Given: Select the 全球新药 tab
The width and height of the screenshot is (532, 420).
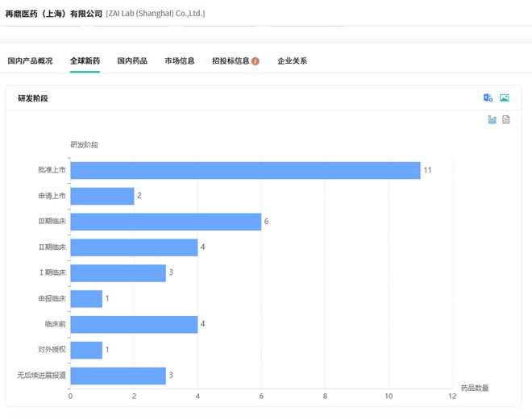Looking at the screenshot, I should point(85,60).
